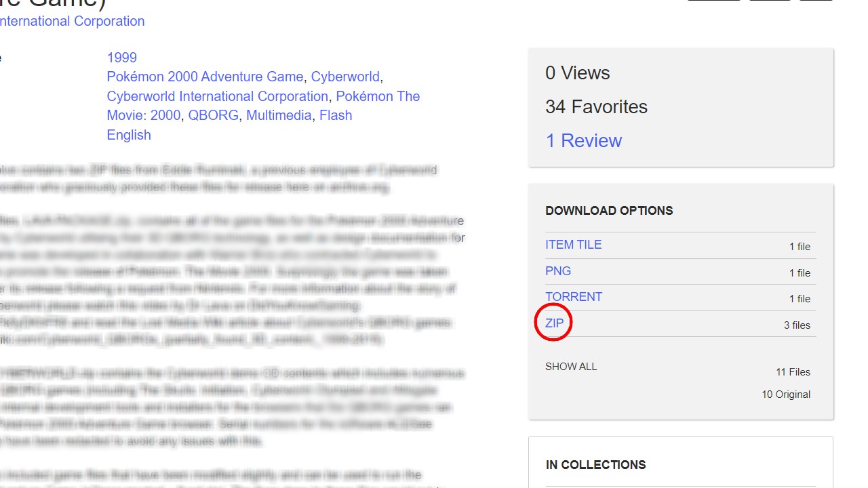The height and width of the screenshot is (488, 868).
Task: Open the 10 Original files link
Action: pos(786,394)
